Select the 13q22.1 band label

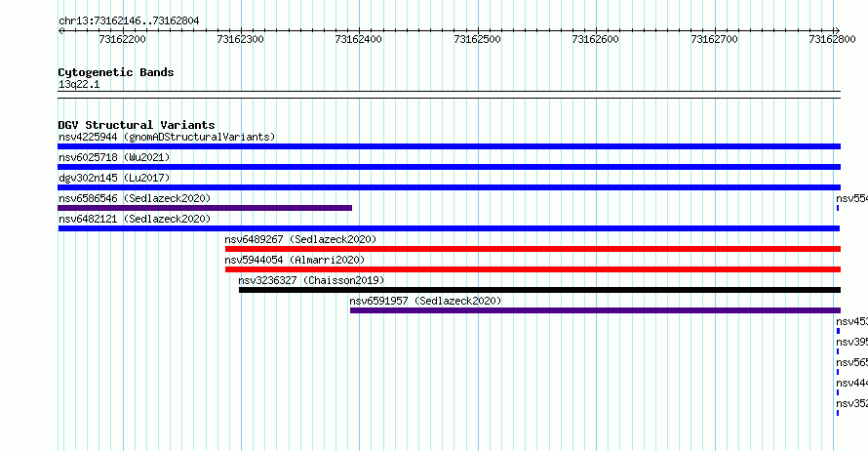tap(79, 85)
